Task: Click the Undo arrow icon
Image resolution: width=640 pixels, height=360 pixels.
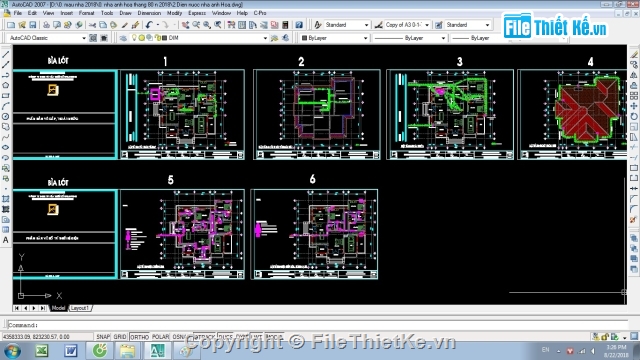Action: coord(149,25)
